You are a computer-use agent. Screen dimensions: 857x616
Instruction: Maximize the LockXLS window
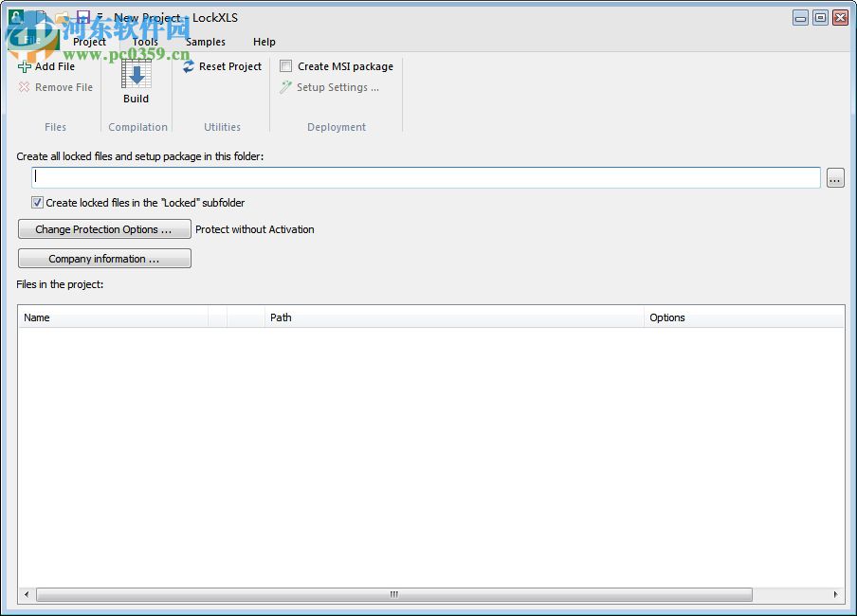point(820,18)
